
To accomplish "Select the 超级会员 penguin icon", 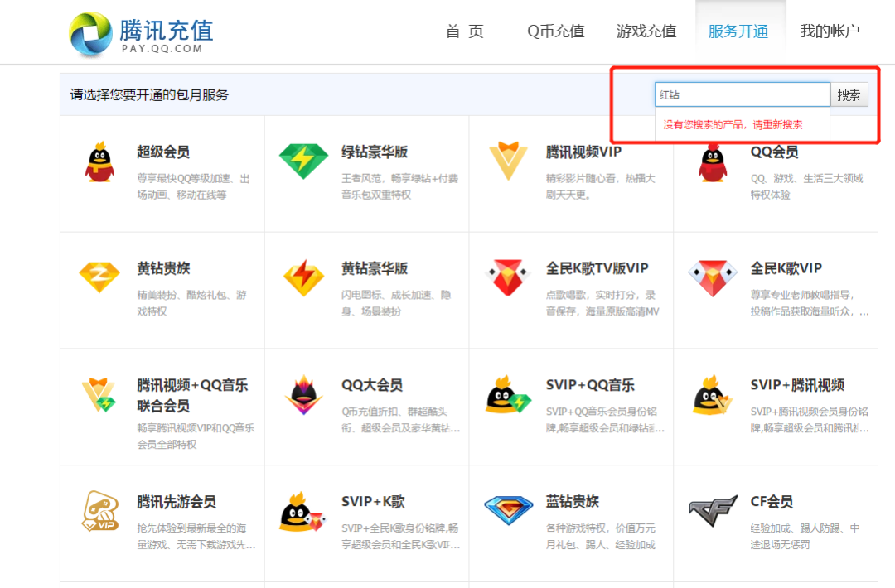I will (x=100, y=162).
